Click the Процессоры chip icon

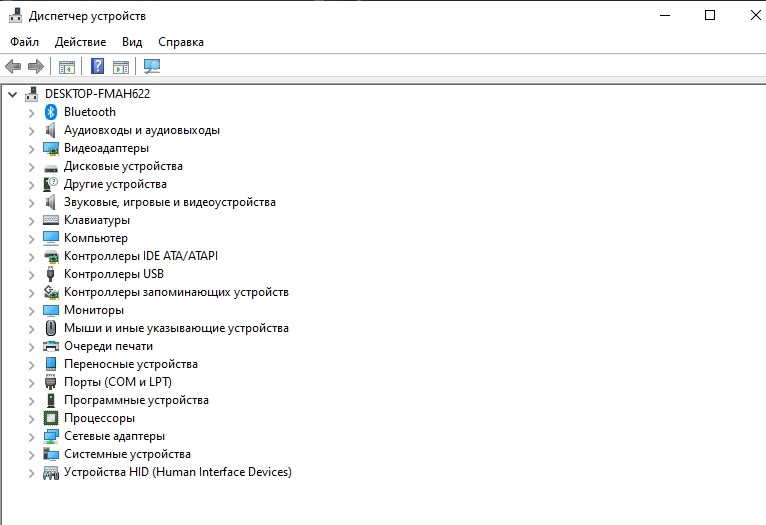(51, 418)
